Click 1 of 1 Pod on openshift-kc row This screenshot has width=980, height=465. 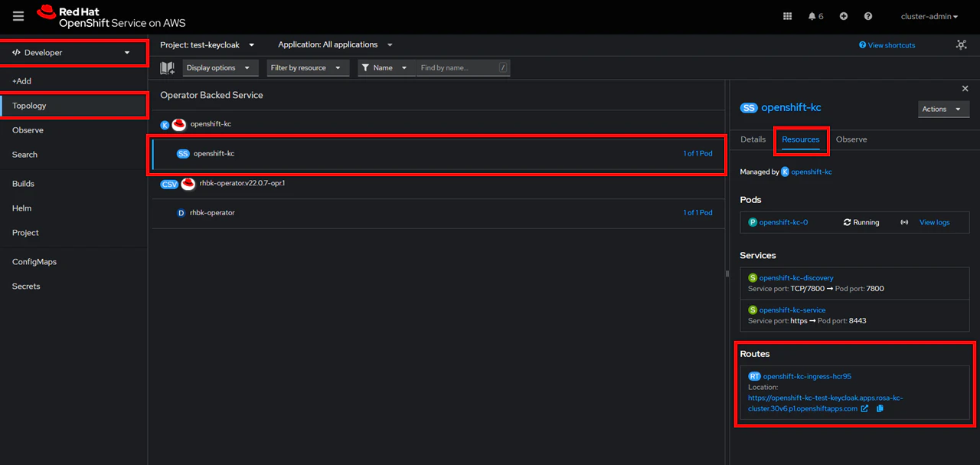click(697, 153)
